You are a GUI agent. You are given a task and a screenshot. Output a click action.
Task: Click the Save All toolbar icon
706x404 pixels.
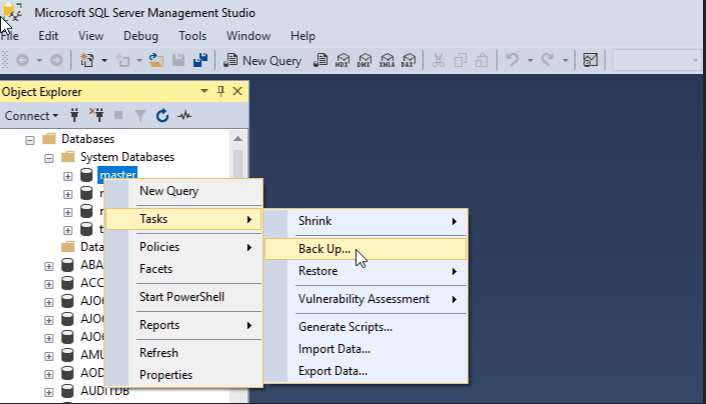coord(200,60)
